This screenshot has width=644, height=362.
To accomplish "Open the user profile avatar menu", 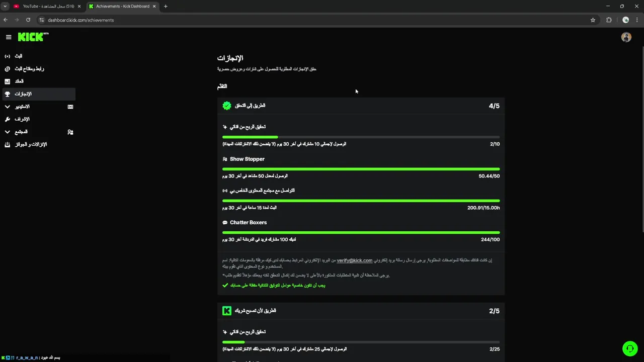I will (x=626, y=37).
